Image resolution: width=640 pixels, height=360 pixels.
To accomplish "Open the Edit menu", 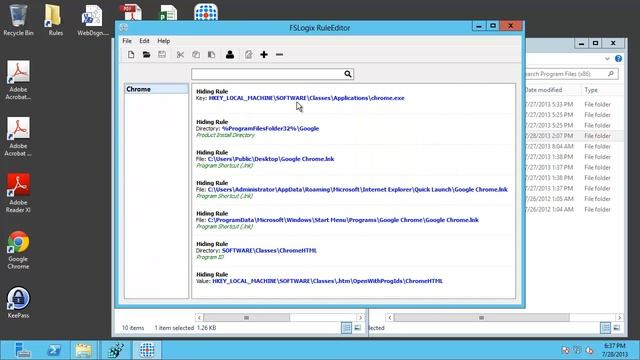I will (x=144, y=41).
